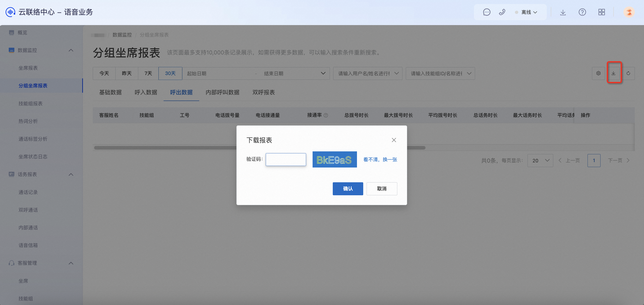This screenshot has height=305, width=644.
Task: Open 坐席报表 in the sidebar
Action: point(28,68)
